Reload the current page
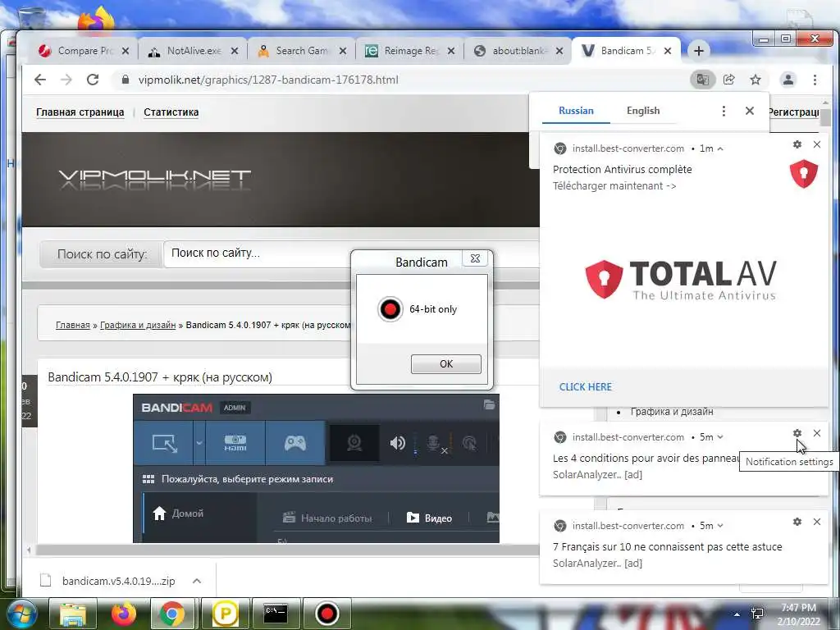The image size is (840, 630). [x=93, y=80]
